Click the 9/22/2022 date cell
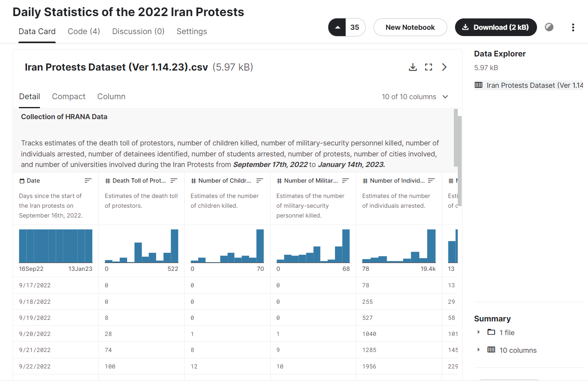 pos(35,366)
